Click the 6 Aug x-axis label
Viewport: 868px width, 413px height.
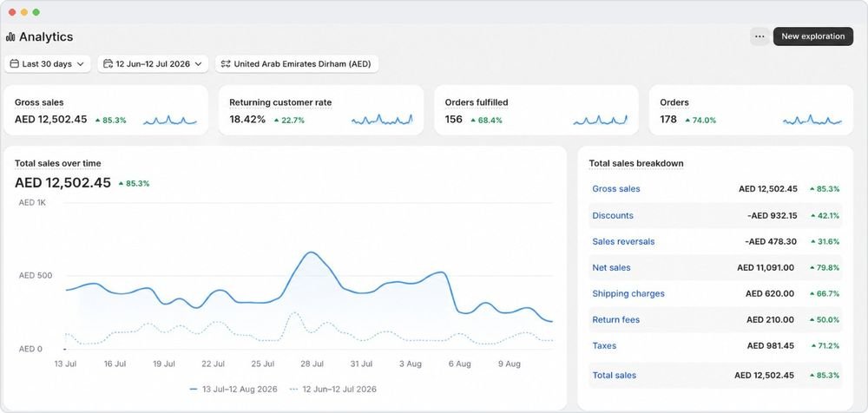459,364
